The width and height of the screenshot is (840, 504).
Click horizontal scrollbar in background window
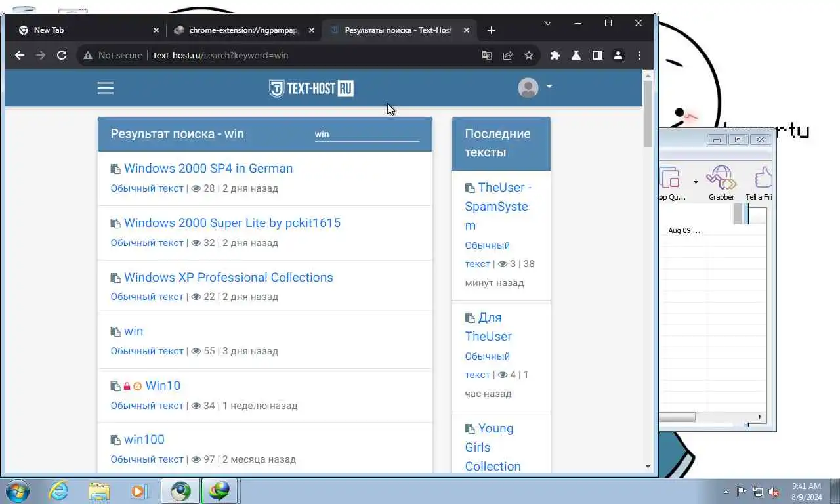[x=677, y=417]
